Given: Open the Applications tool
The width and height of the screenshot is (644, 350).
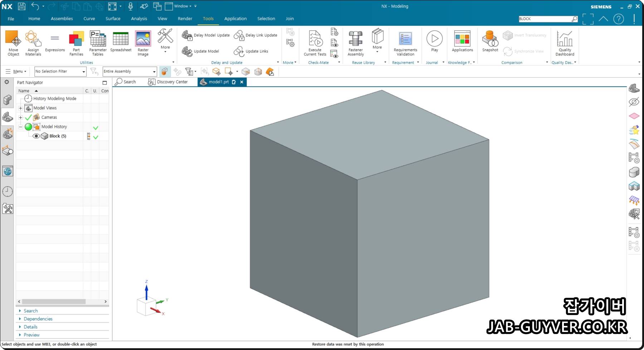Looking at the screenshot, I should point(462,41).
